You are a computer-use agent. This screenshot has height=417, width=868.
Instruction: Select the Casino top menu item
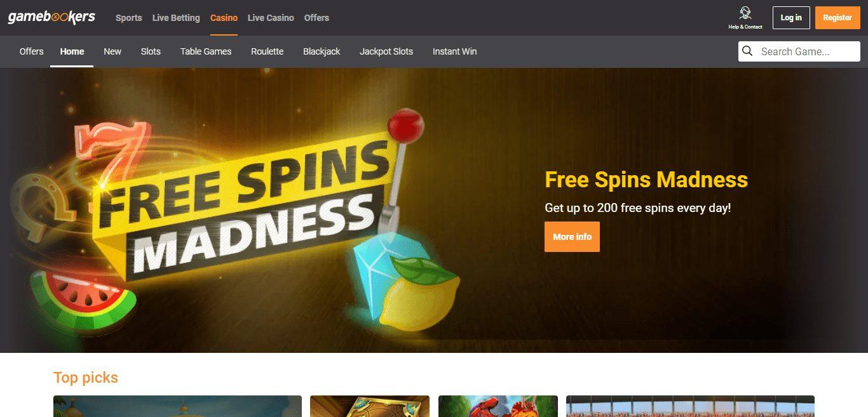(224, 18)
